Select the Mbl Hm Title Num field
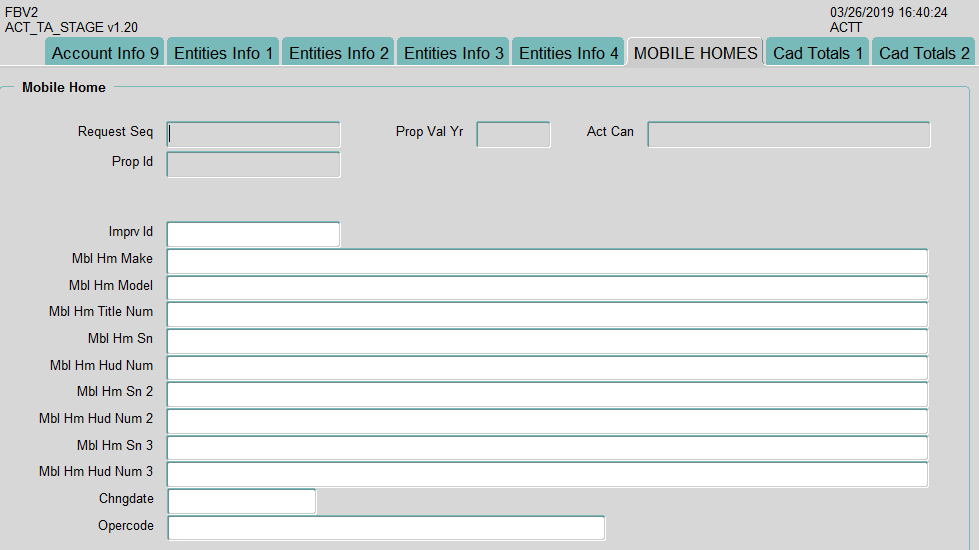The width and height of the screenshot is (979, 550). [x=547, y=314]
